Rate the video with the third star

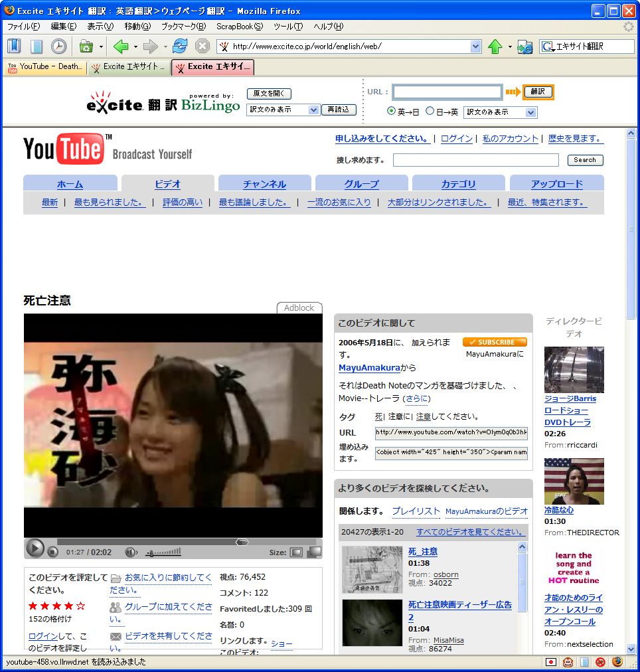click(x=56, y=606)
